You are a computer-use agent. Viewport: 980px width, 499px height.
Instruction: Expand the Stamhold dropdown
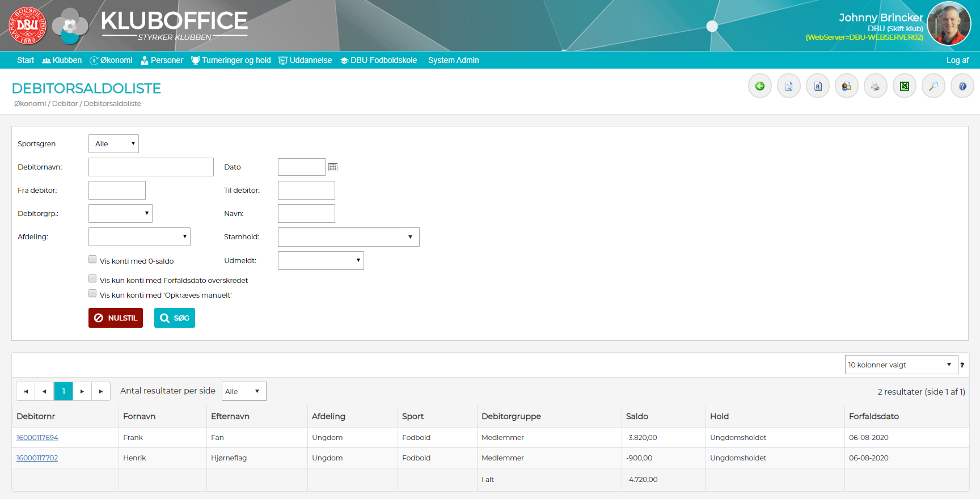[348, 237]
